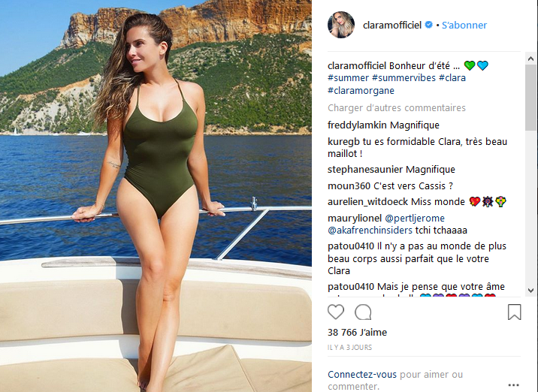Like the post with the heart icon
The height and width of the screenshot is (392, 538).
pyautogui.click(x=336, y=312)
